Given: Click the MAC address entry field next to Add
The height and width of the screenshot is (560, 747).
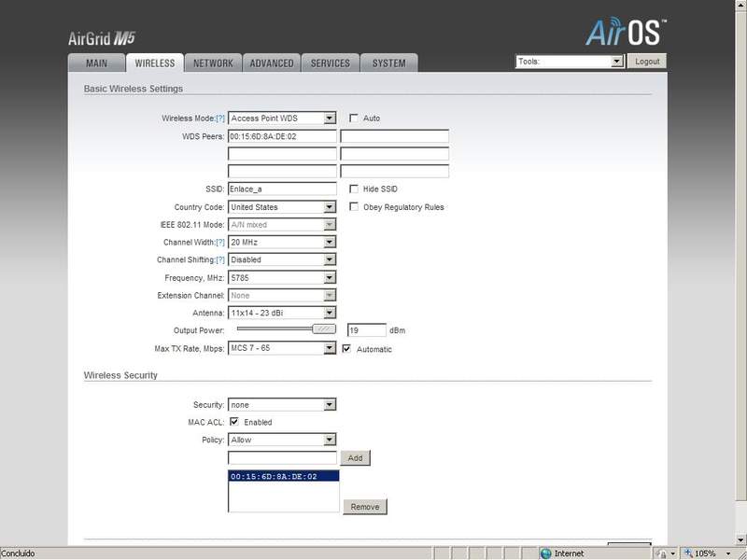Looking at the screenshot, I should point(282,458).
